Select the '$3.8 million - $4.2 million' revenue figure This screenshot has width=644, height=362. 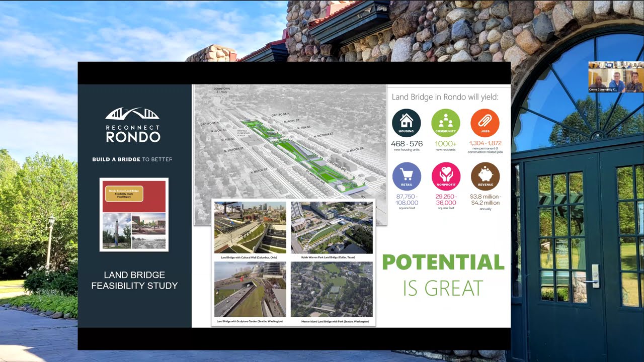tap(485, 200)
